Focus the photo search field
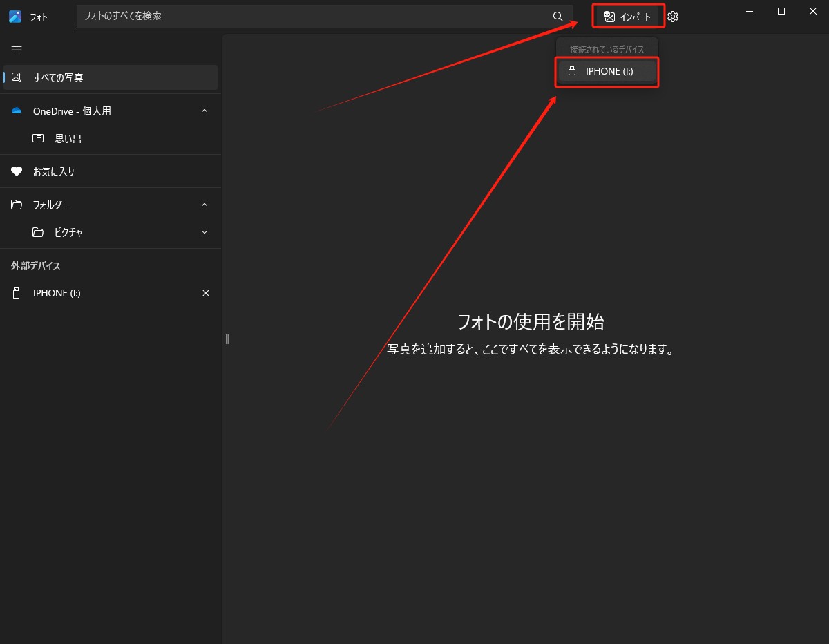The height and width of the screenshot is (644, 829). [325, 16]
